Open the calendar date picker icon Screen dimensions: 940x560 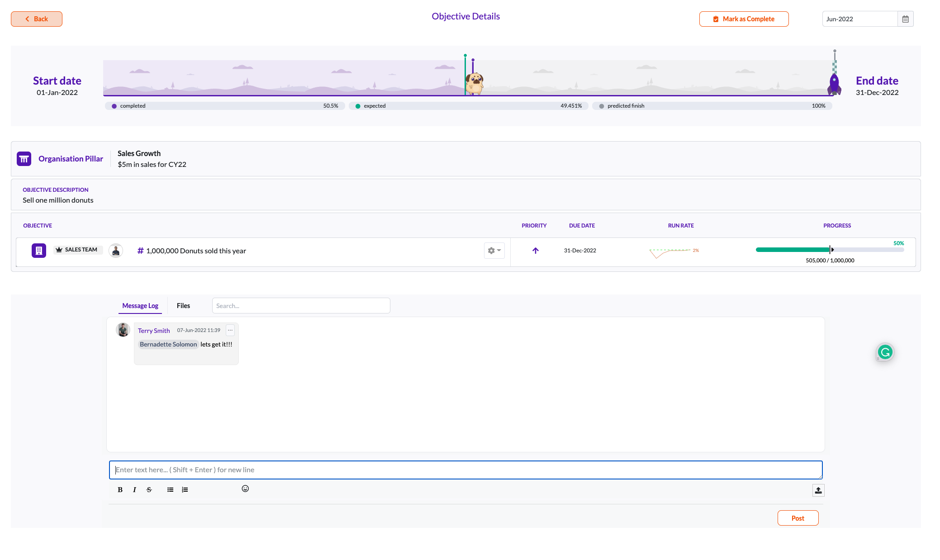click(905, 19)
